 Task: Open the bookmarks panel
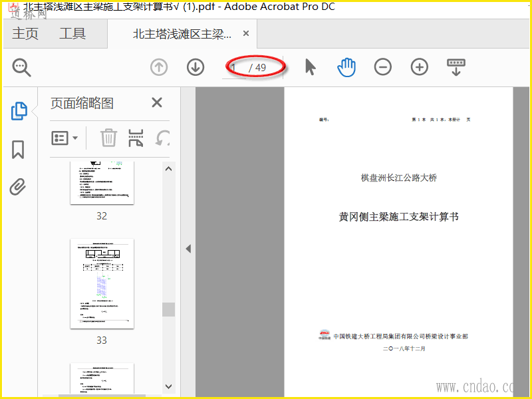[18, 150]
